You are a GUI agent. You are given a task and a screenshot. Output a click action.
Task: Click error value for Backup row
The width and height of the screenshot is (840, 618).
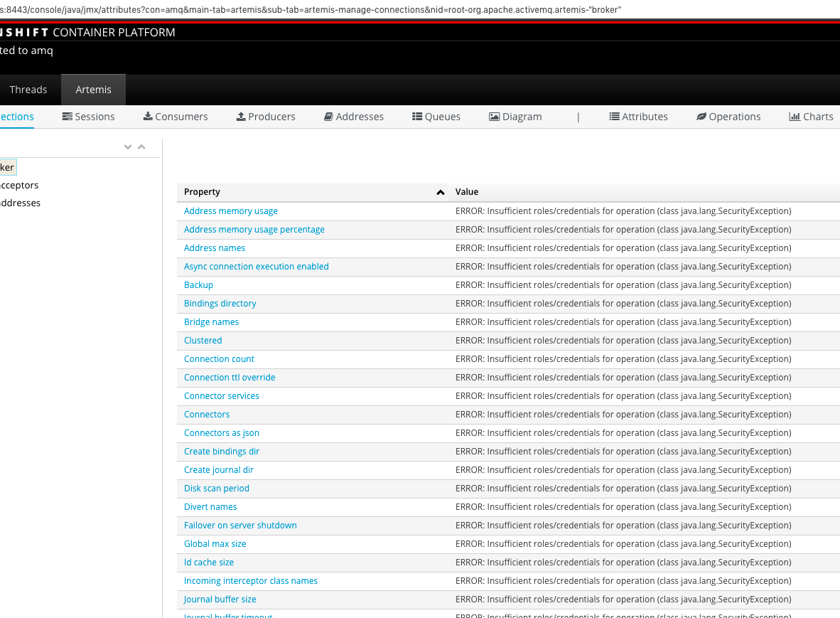(x=623, y=285)
